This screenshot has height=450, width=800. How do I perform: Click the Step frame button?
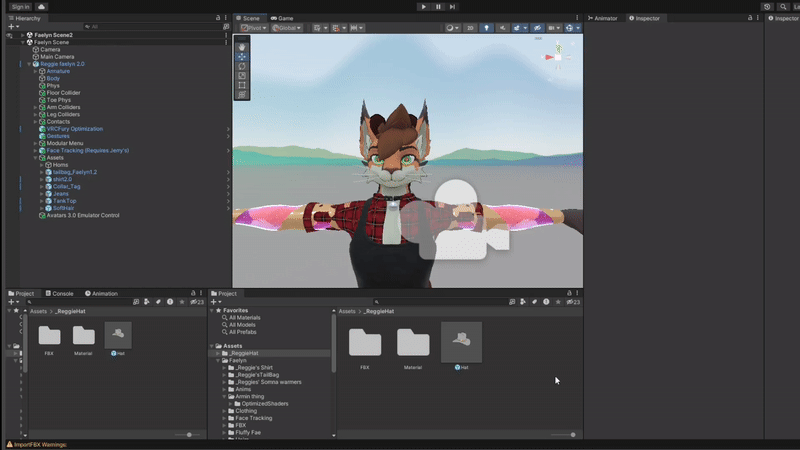click(452, 7)
